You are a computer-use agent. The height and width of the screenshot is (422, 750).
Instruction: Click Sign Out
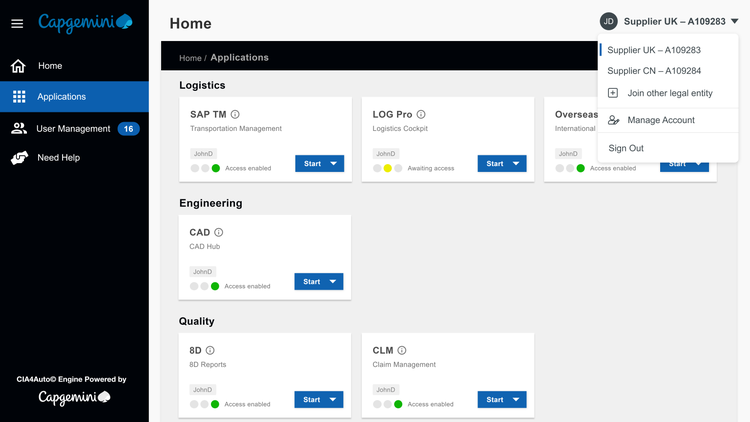pyautogui.click(x=626, y=148)
